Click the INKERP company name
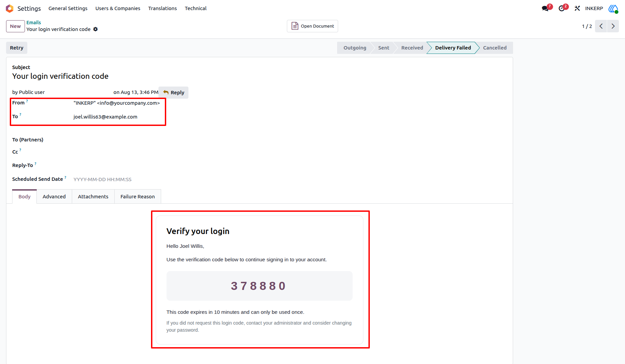This screenshot has height=364, width=625. pyautogui.click(x=594, y=8)
